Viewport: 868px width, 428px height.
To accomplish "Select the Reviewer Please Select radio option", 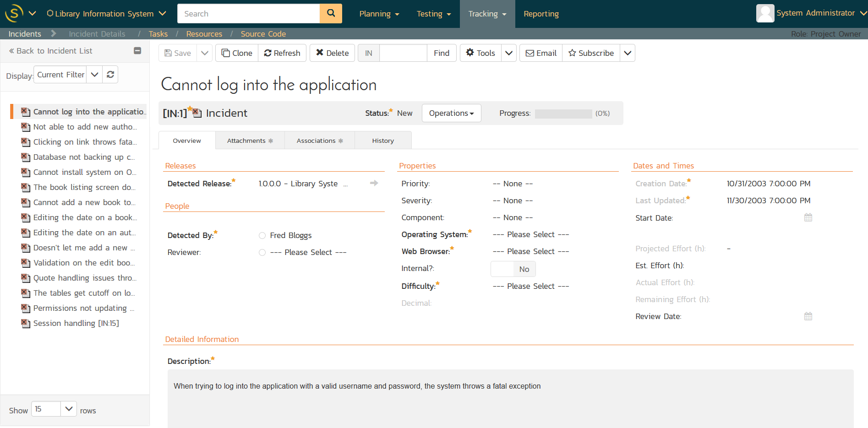I will (262, 252).
